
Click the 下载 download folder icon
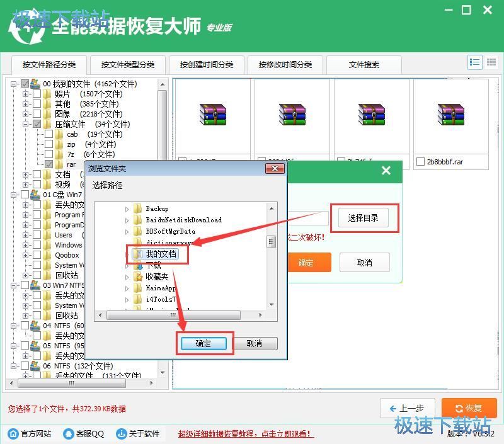pyautogui.click(x=139, y=265)
